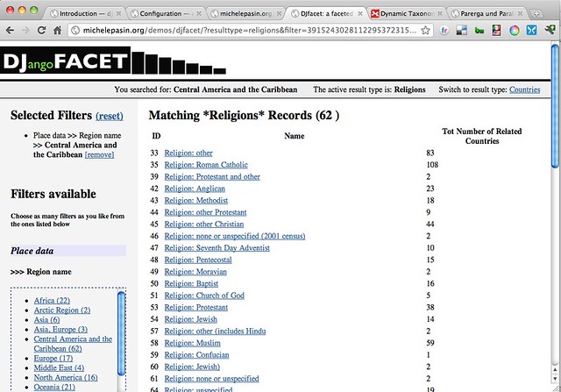Open 'Religion: Church of God' record
Image resolution: width=561 pixels, height=392 pixels.
coord(204,296)
